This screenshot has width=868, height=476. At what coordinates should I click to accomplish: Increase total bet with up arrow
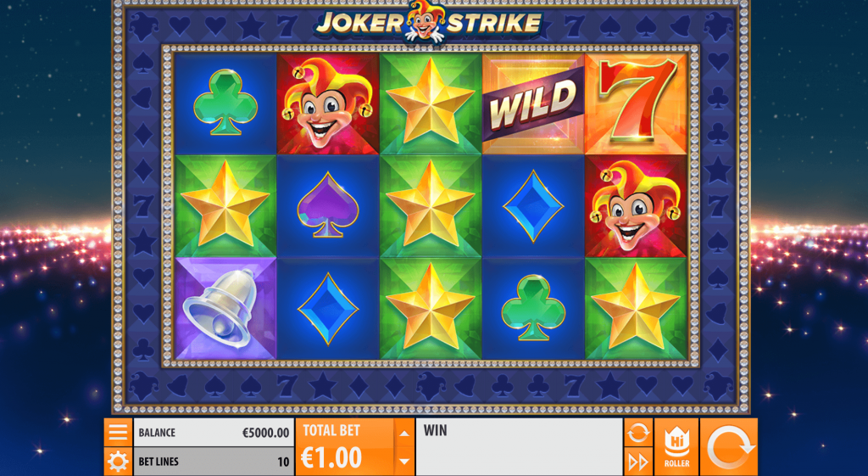tap(404, 433)
